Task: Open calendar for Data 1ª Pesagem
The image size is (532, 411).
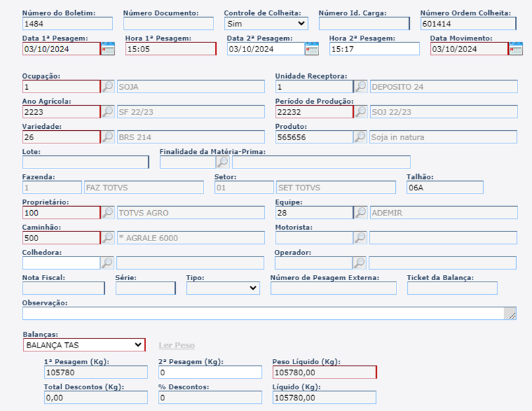Action: pyautogui.click(x=107, y=49)
